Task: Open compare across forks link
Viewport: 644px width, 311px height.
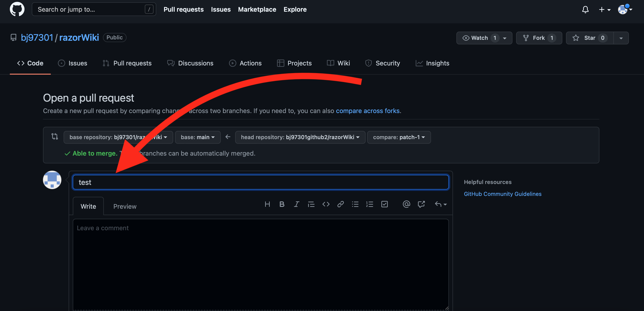Action: (x=367, y=111)
